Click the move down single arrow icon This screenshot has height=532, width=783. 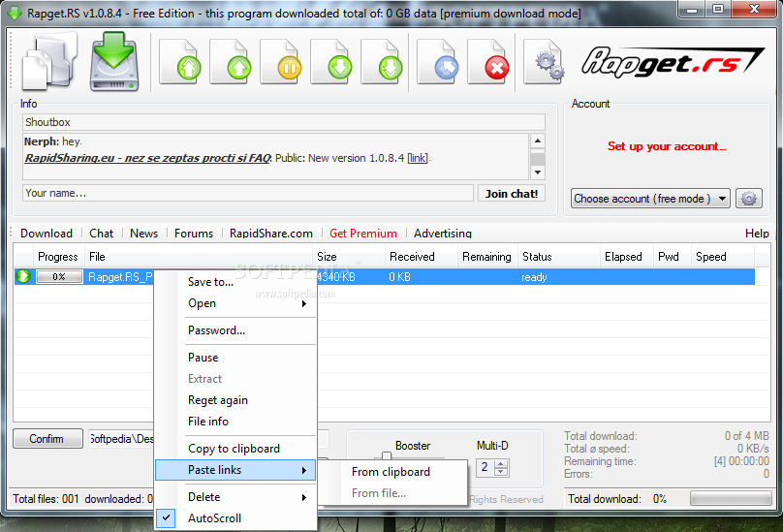pos(331,61)
